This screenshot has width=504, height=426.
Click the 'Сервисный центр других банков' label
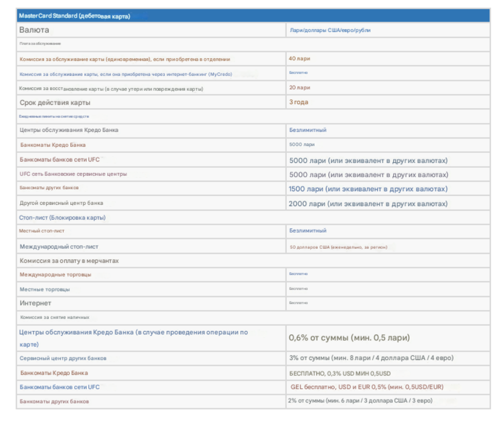click(x=63, y=358)
